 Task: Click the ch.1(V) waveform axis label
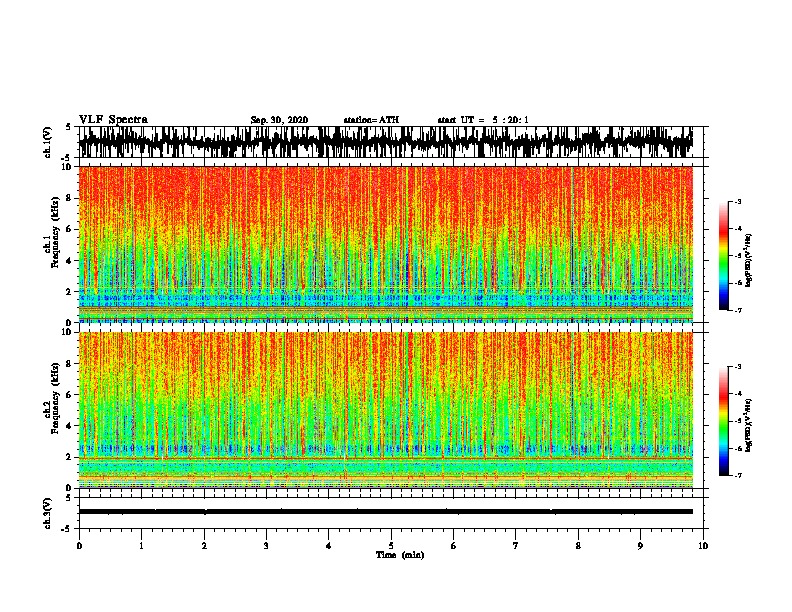pyautogui.click(x=48, y=142)
